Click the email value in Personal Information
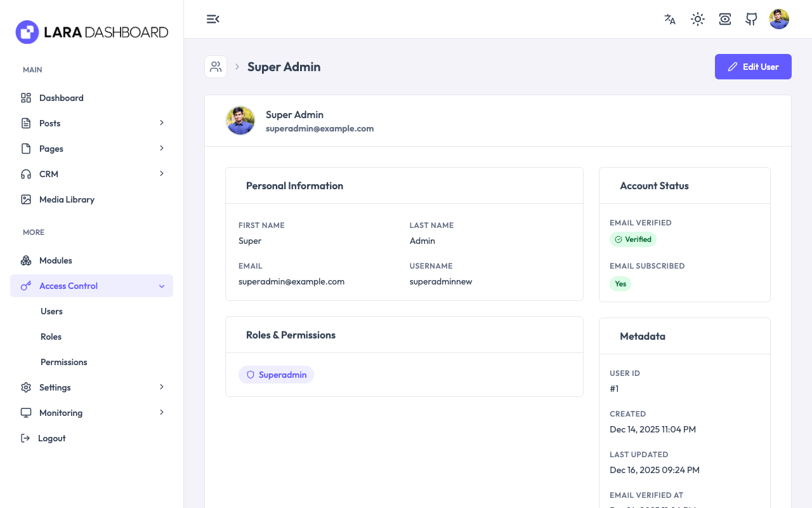The image size is (812, 508). pos(291,281)
